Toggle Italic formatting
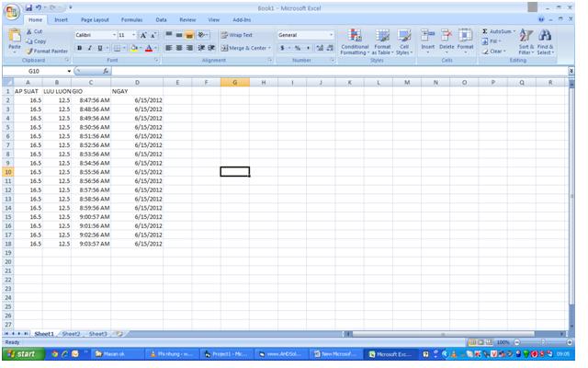 pos(90,48)
